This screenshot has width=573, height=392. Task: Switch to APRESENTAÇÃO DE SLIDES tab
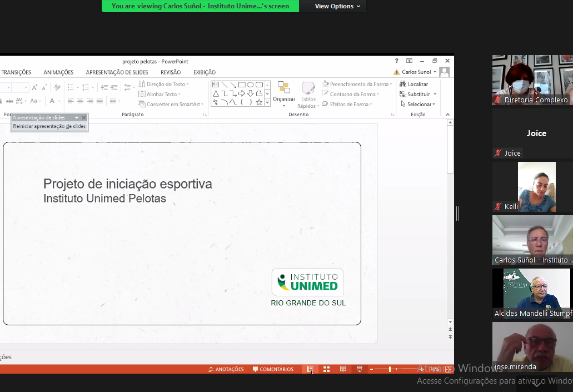[117, 72]
